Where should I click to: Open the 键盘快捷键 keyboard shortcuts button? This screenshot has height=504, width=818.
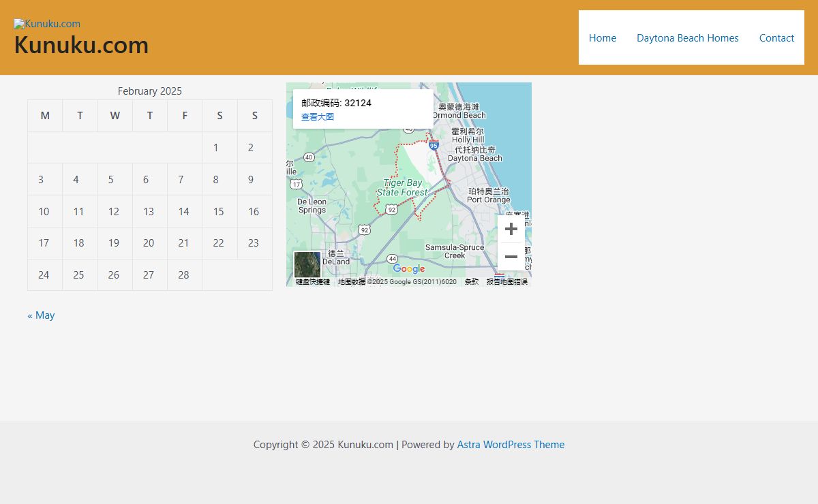313,282
